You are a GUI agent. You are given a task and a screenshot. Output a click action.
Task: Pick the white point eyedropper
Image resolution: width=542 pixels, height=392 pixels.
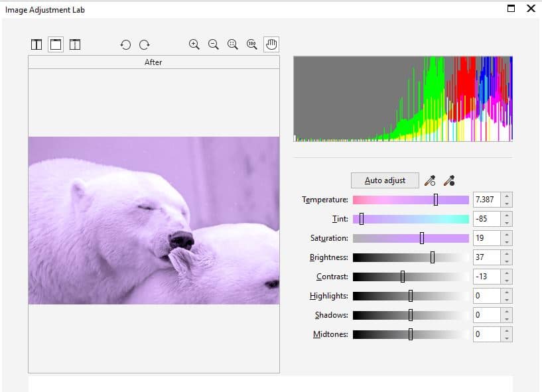(x=430, y=180)
